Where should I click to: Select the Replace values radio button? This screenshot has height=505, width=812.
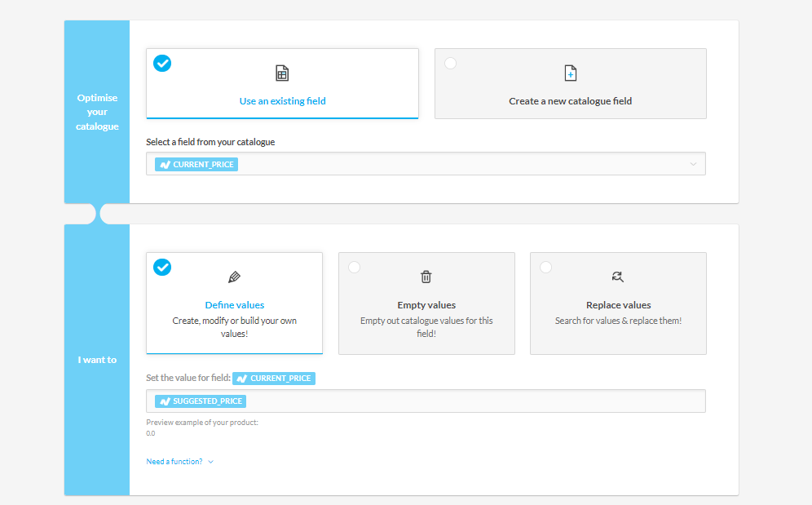pyautogui.click(x=546, y=267)
